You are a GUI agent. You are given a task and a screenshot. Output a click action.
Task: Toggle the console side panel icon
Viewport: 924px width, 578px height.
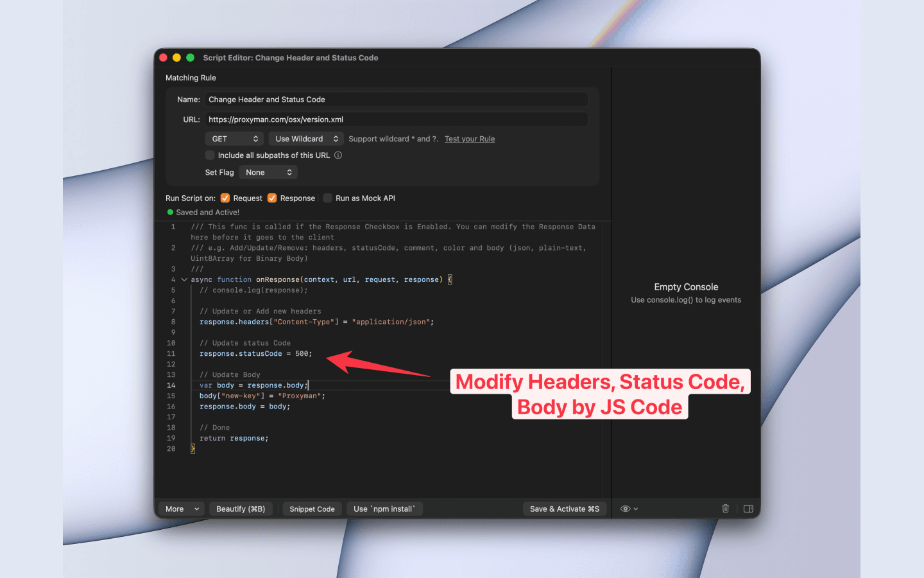(x=748, y=509)
